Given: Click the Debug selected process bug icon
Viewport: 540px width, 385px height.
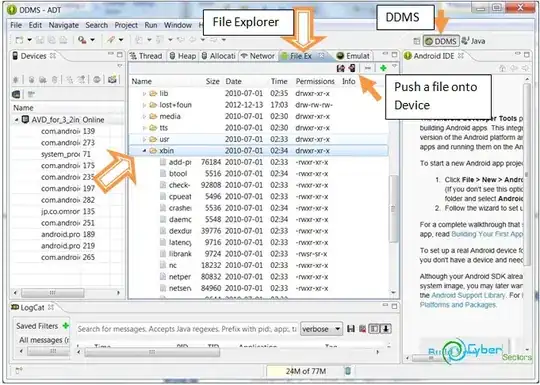Looking at the screenshot, I should coord(15,80).
